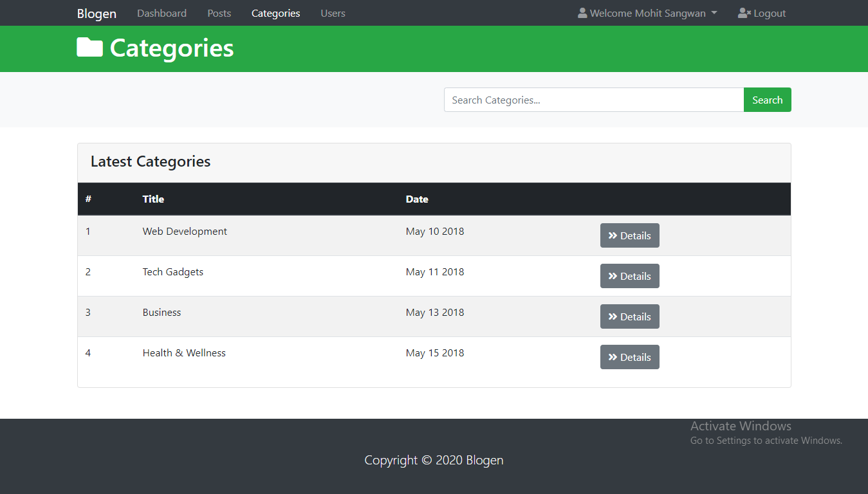This screenshot has width=868, height=494.
Task: Click the Title column header
Action: pyautogui.click(x=153, y=199)
